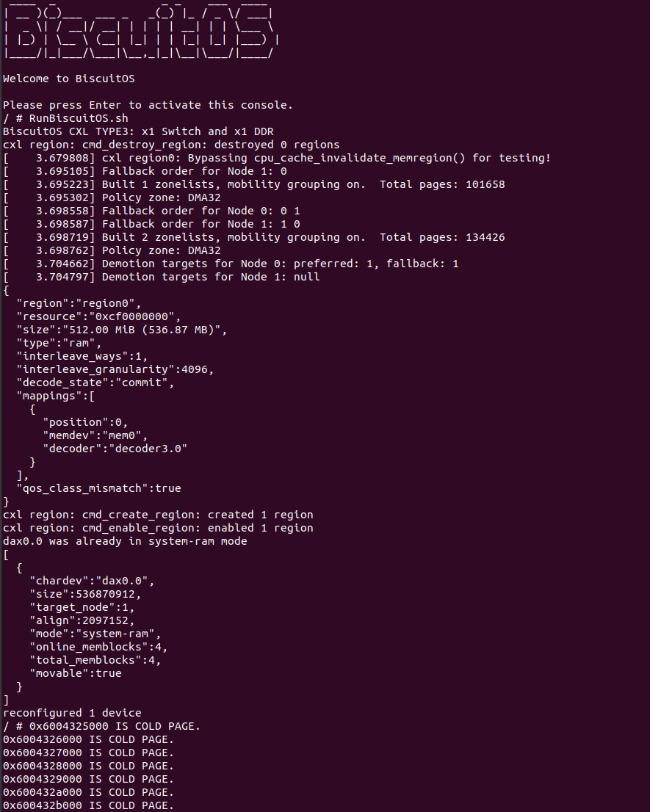Click "dax0.0 was already in system-ram mode"
Image resolution: width=650 pixels, height=812 pixels.
125,541
